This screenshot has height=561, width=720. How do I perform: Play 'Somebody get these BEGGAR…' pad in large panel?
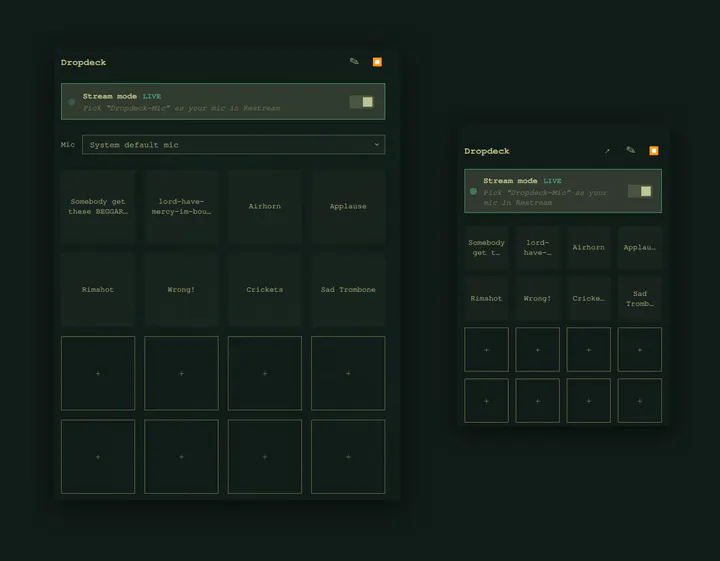click(x=98, y=207)
